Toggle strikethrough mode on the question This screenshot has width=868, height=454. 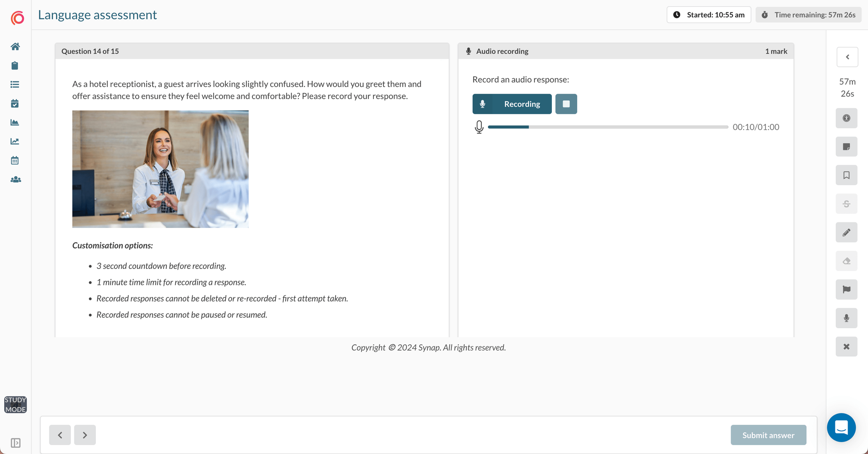pyautogui.click(x=846, y=204)
